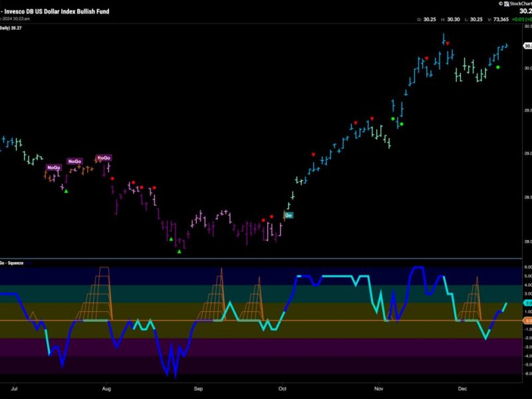Click the left of two November green dots
This screenshot has width=532, height=399.
coord(393,119)
